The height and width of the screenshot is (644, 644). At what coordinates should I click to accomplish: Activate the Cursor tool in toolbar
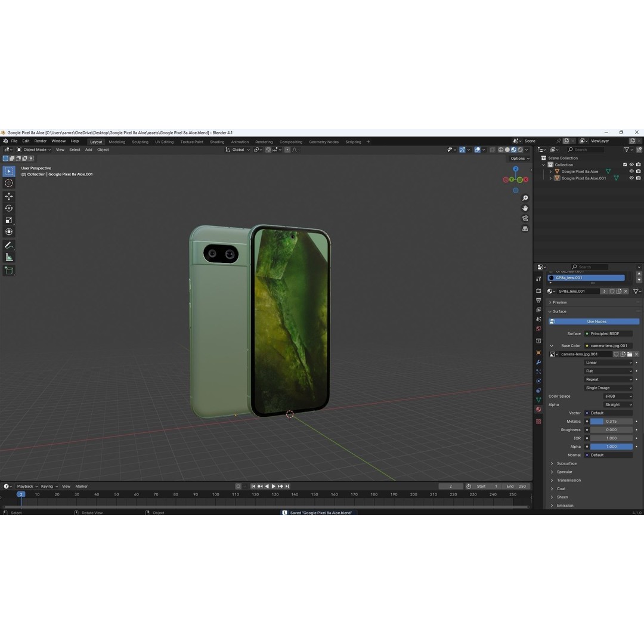pos(9,183)
